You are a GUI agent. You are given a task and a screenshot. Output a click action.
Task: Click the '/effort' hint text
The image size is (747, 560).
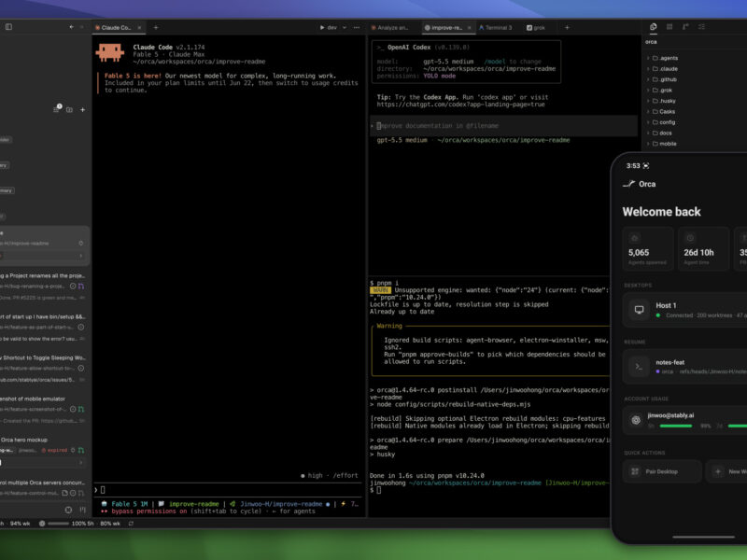click(345, 475)
